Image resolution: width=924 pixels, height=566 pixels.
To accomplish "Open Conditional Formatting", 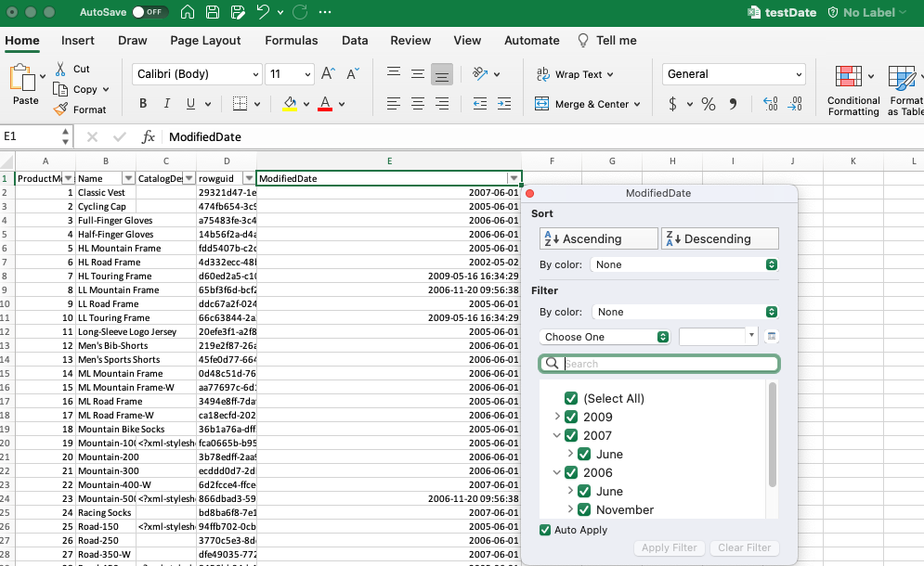I will [x=853, y=90].
